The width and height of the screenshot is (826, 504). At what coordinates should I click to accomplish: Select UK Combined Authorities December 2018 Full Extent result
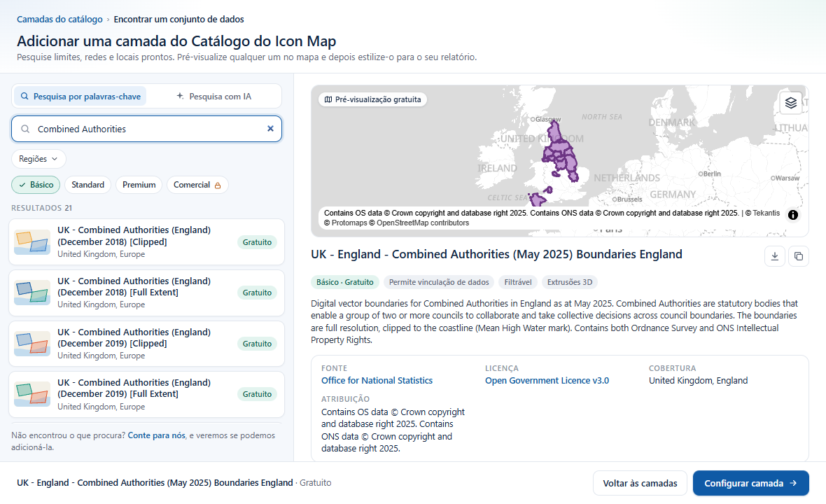coord(146,293)
